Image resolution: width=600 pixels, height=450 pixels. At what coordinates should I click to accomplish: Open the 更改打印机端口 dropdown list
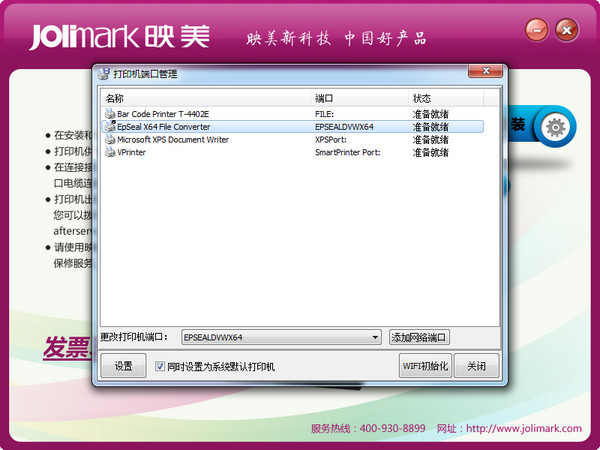(x=375, y=337)
